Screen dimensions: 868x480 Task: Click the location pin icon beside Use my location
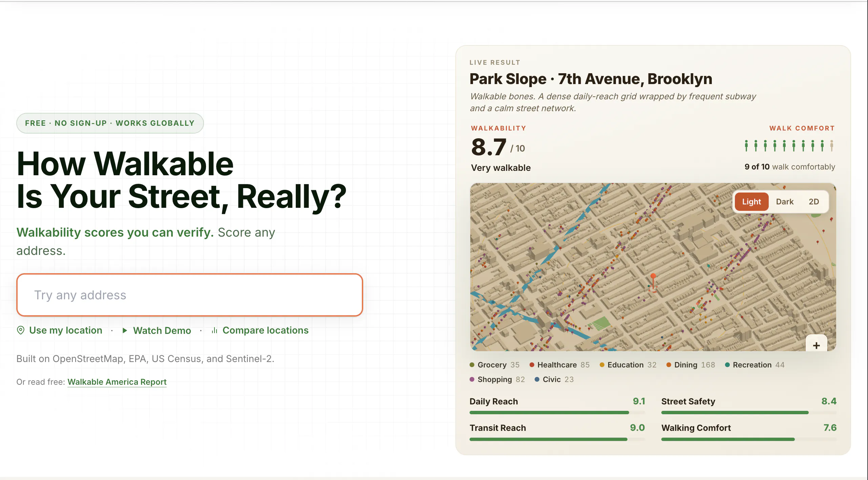pos(21,330)
